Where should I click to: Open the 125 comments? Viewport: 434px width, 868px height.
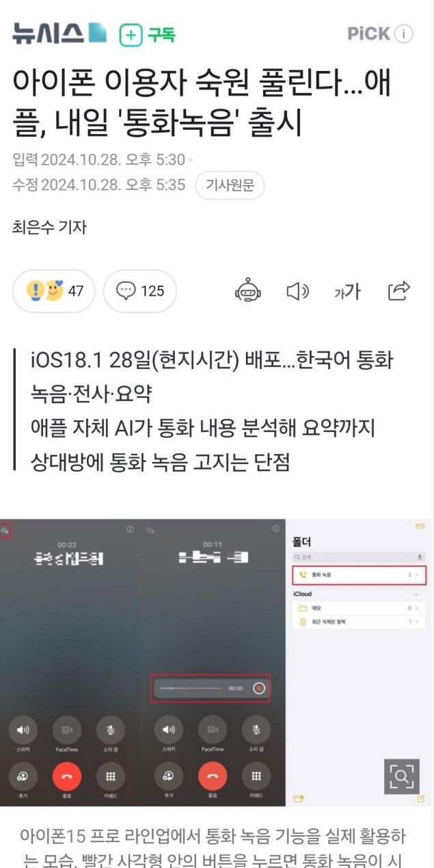140,291
